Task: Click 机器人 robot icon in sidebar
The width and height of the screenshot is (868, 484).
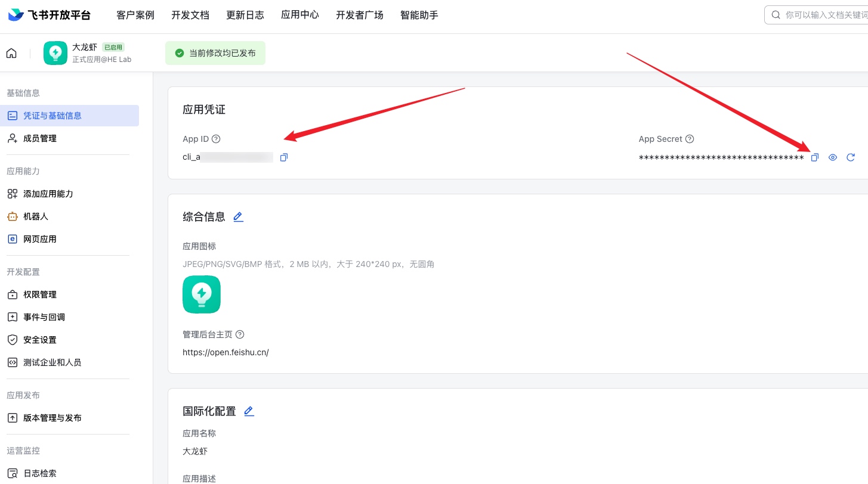Action: pos(12,216)
